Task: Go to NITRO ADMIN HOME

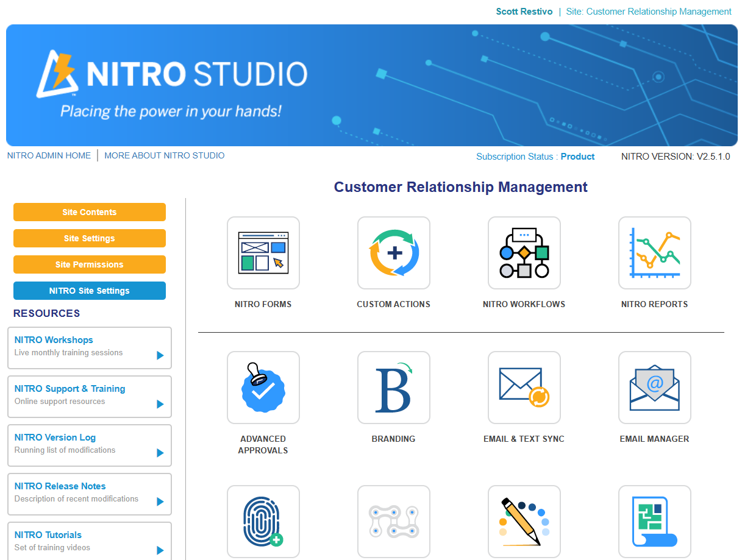Action: point(49,155)
